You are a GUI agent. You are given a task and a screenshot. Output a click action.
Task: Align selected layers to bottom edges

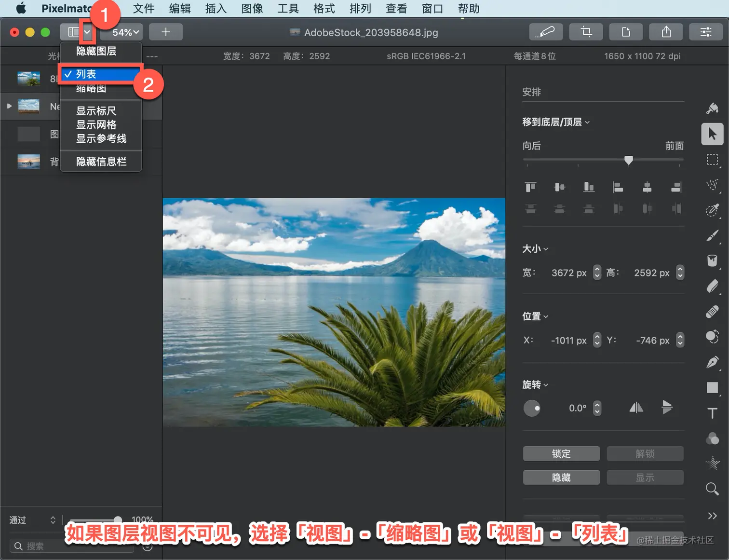pyautogui.click(x=589, y=187)
